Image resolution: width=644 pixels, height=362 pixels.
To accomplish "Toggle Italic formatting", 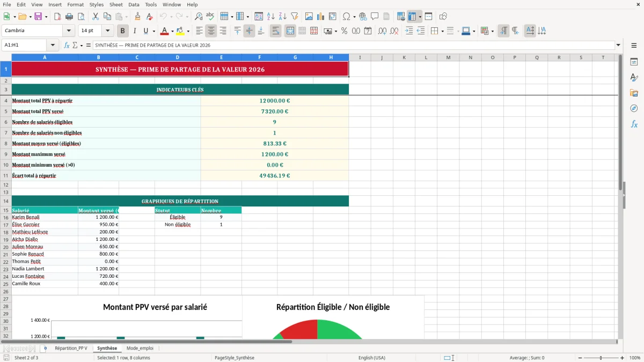I will click(134, 31).
